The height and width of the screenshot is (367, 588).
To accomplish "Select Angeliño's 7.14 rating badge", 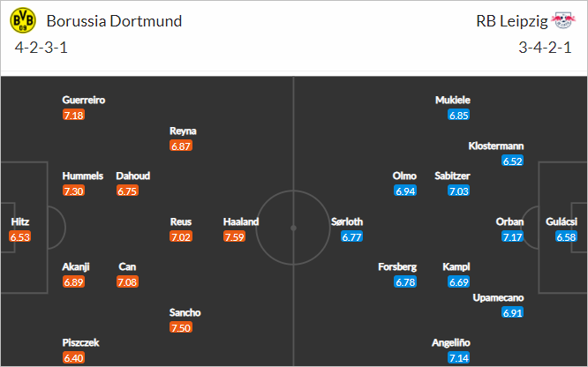I will pos(458,357).
